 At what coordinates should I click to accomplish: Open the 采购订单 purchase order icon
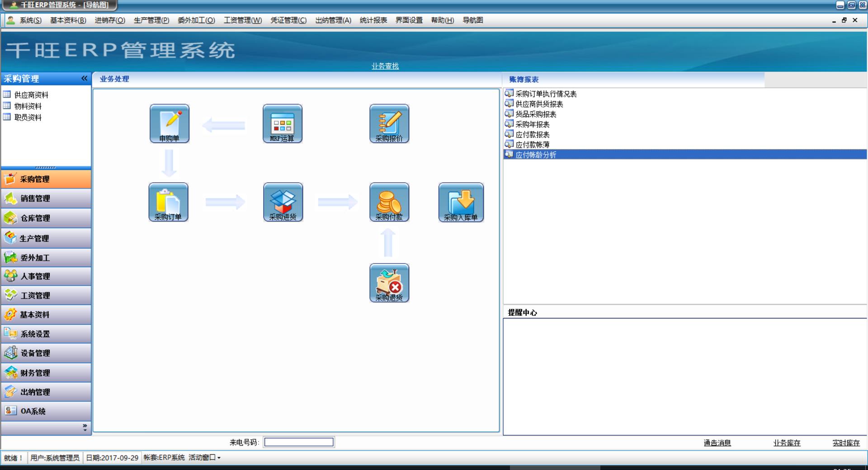[168, 202]
